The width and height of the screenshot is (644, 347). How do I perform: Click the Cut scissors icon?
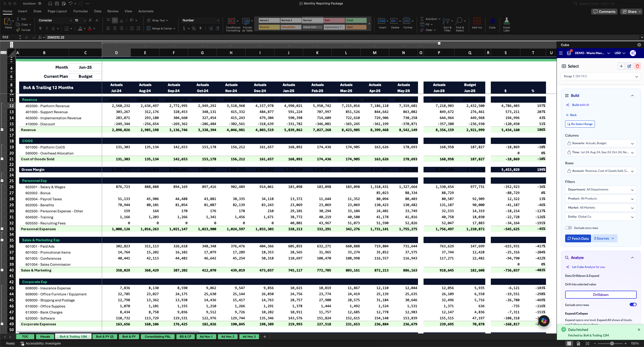tap(18, 19)
